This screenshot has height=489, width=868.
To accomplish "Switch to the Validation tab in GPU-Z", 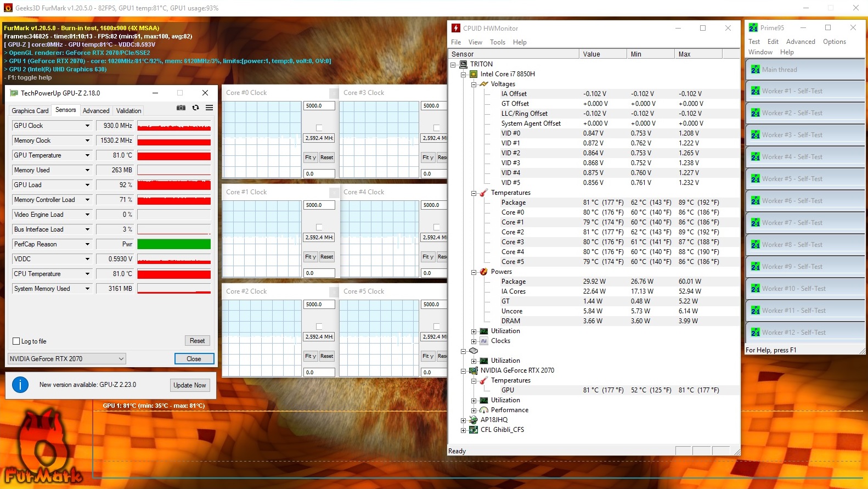I will tap(129, 111).
